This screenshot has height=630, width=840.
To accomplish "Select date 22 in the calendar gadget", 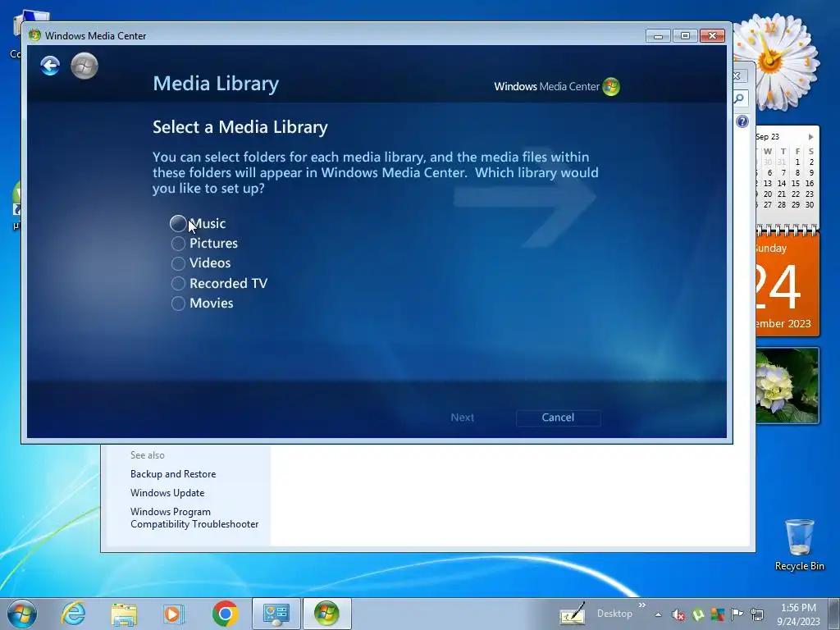I will pyautogui.click(x=796, y=194).
